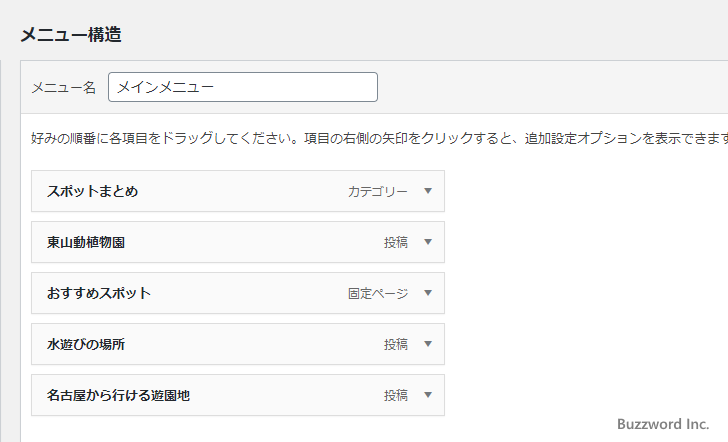Select the 東山動植物園 menu item title
Screen dimensions: 728x442
click(85, 242)
